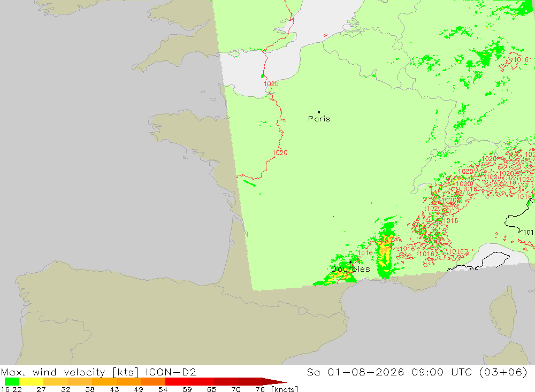Select the light orange 27–32 knots legend swatch
This screenshot has width=535, height=392.
56,381
